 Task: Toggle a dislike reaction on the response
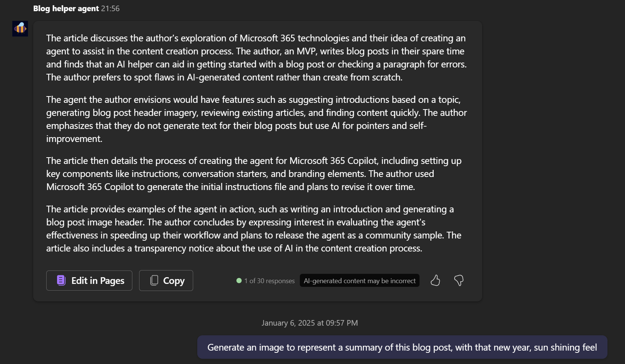459,281
